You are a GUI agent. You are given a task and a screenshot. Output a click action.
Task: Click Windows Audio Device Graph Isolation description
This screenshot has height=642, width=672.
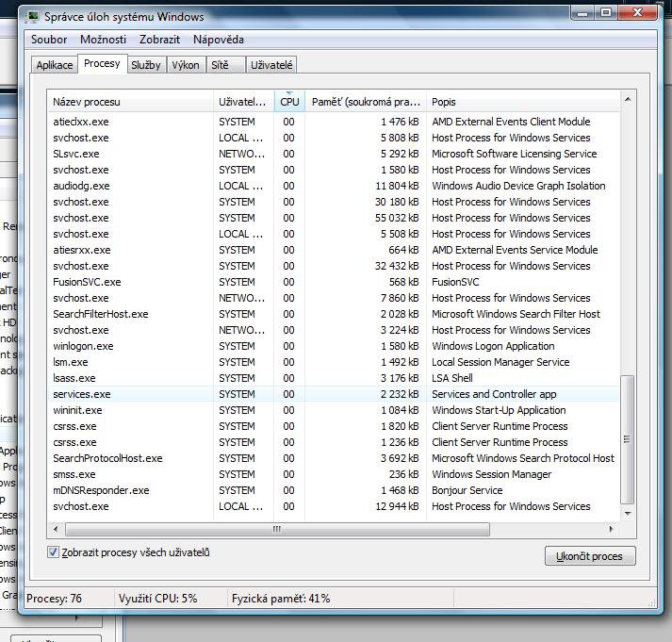(518, 186)
